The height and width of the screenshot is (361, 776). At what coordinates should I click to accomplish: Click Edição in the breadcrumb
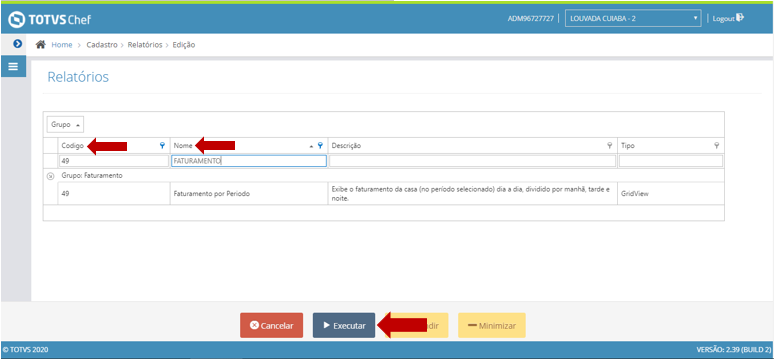click(x=184, y=45)
